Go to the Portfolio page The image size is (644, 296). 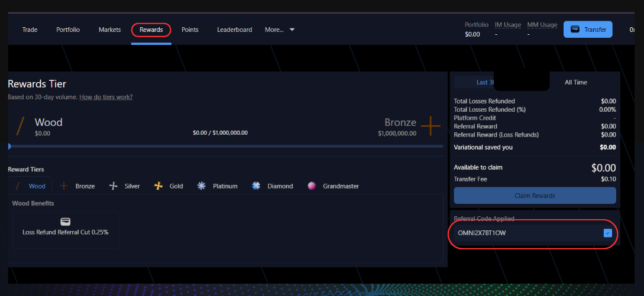[68, 30]
